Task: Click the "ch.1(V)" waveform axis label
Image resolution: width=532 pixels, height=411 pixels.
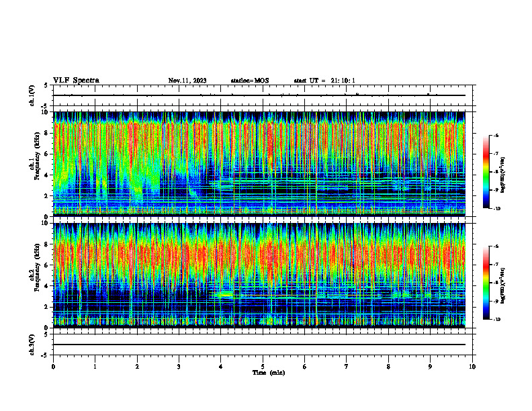Action: (x=32, y=95)
